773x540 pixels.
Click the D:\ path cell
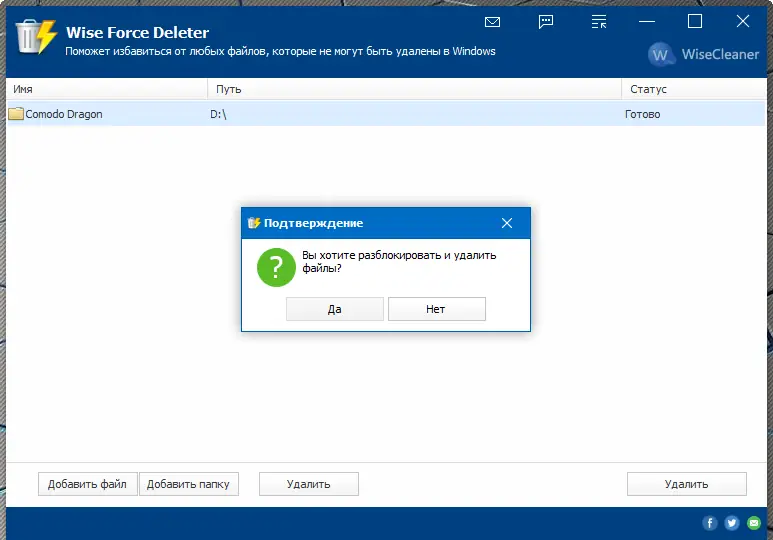click(x=218, y=114)
